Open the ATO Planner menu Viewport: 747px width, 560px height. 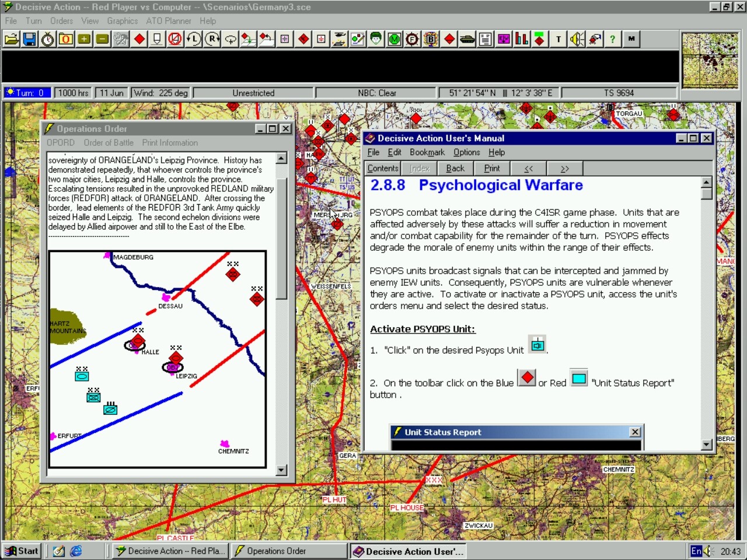click(168, 21)
